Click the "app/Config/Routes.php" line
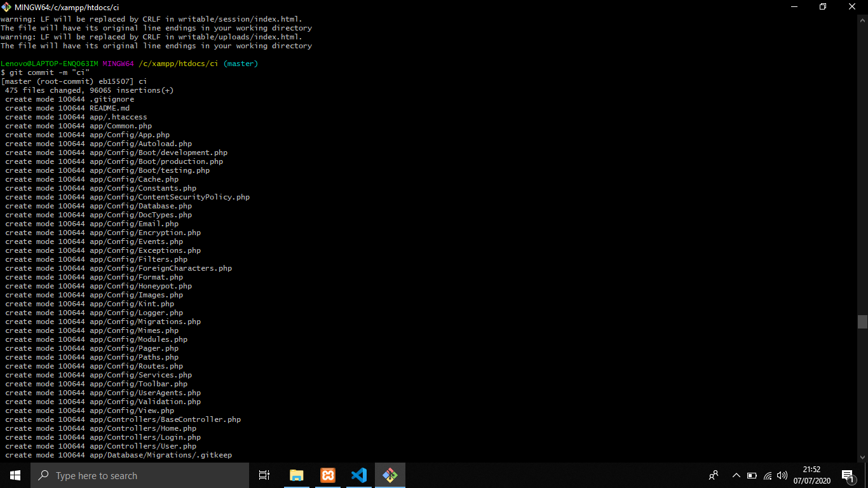The image size is (868, 488). (x=94, y=366)
